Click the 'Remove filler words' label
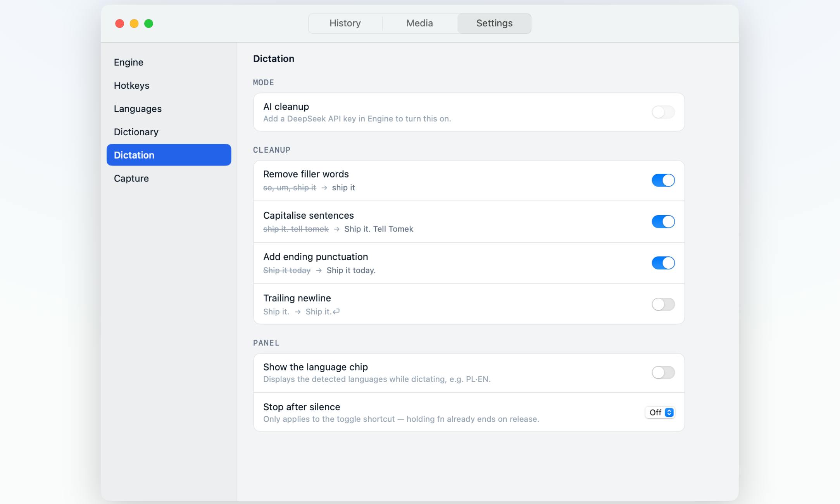Viewport: 840px width, 504px height. [x=306, y=174]
